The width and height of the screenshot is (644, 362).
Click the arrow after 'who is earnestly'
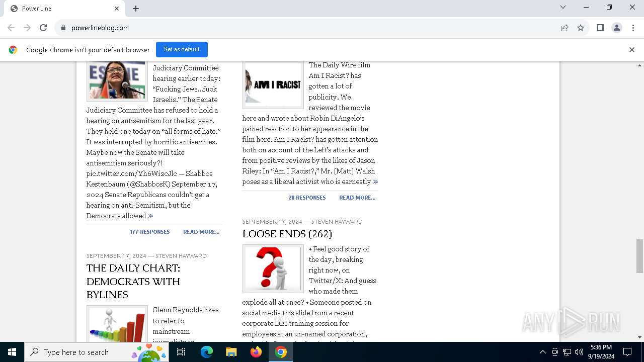(x=375, y=182)
